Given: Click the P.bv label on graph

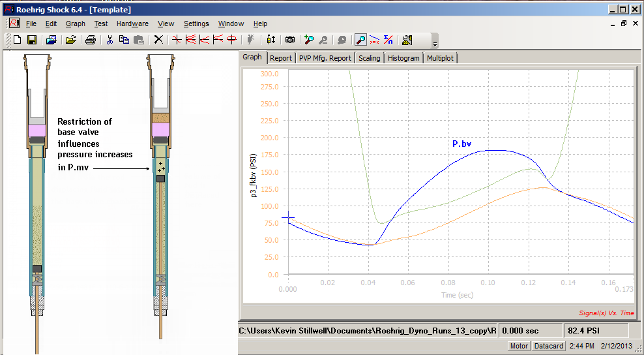Looking at the screenshot, I should pyautogui.click(x=461, y=143).
